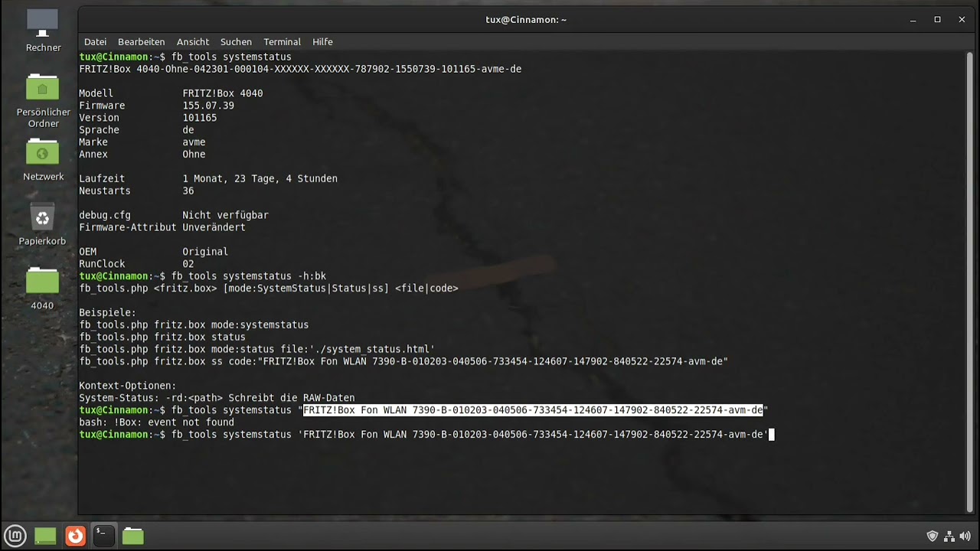The height and width of the screenshot is (551, 980).
Task: Open the shield update manager tray icon
Action: (933, 536)
